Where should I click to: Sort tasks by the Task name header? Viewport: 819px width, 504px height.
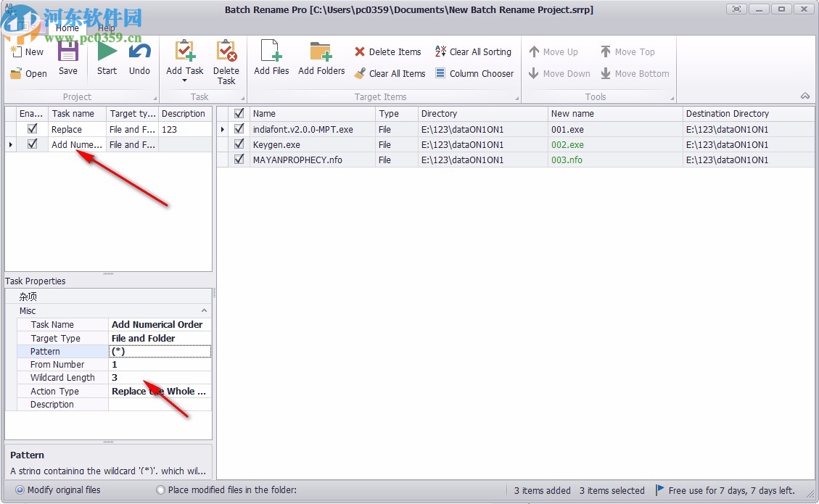click(x=77, y=113)
